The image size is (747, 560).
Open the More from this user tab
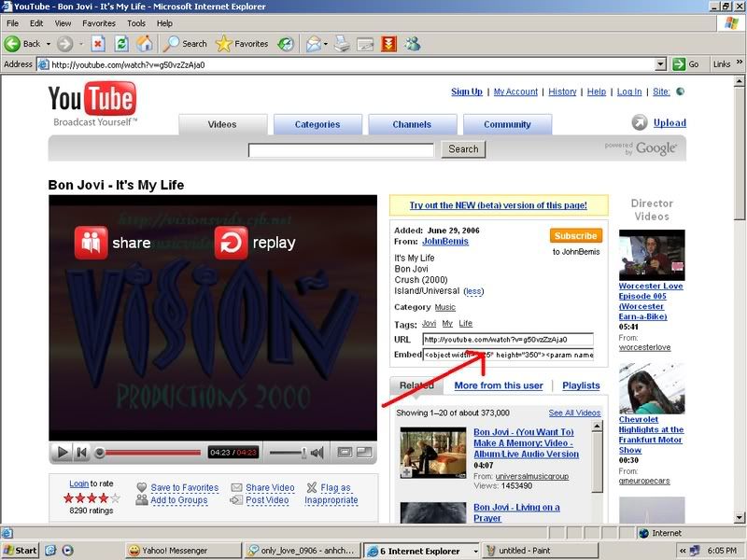[499, 385]
